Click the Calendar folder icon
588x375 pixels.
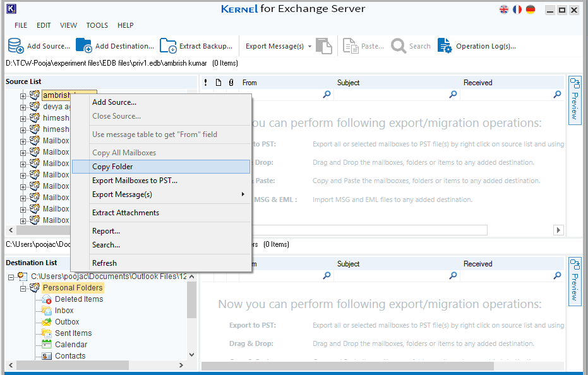click(x=47, y=344)
